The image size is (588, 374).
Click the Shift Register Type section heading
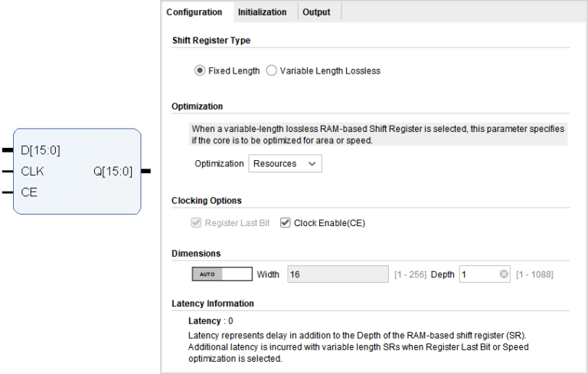211,40
